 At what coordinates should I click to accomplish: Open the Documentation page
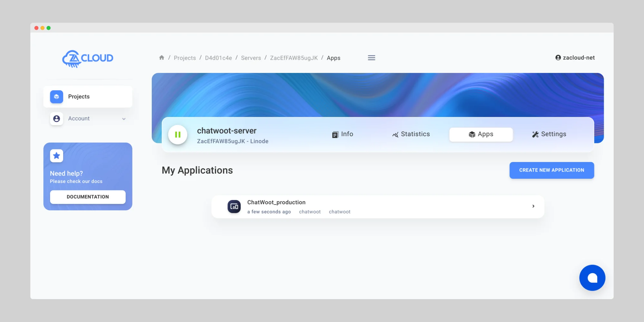point(87,197)
